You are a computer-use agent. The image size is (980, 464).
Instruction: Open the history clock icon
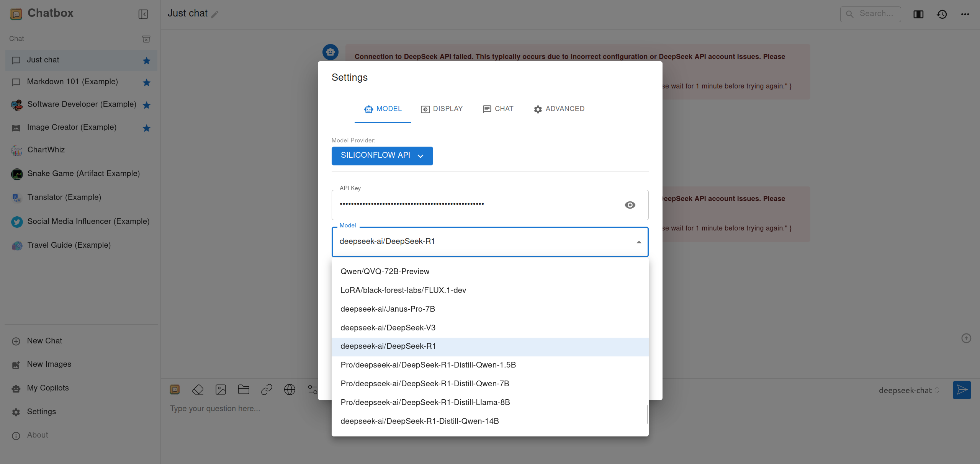(942, 14)
